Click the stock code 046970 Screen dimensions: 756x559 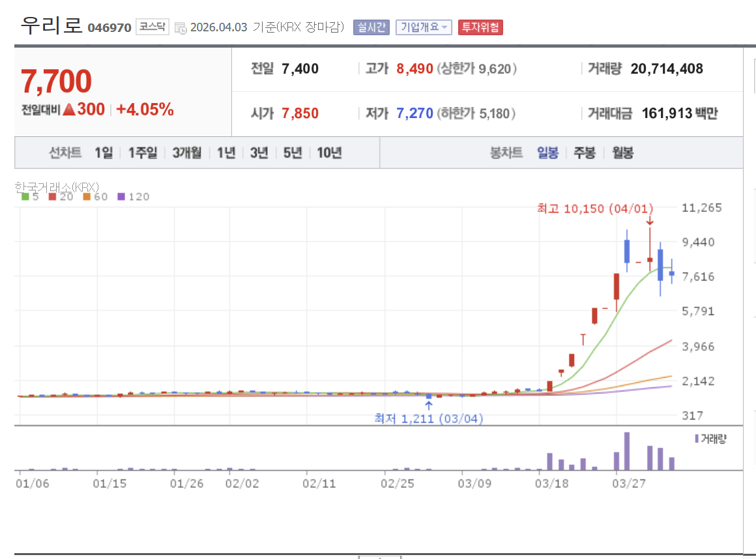109,28
